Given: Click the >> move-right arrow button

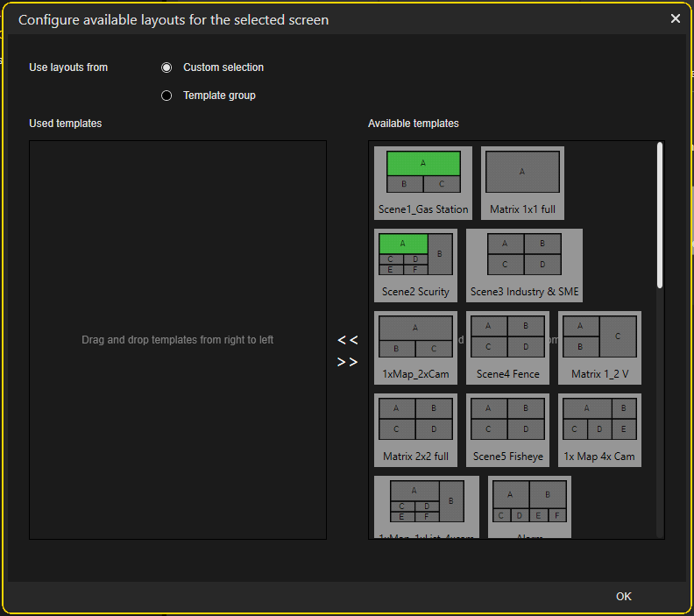Looking at the screenshot, I should tap(348, 362).
